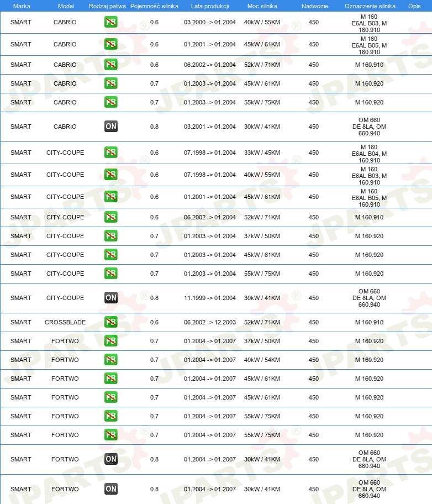Click the 33kW / 45KM power cell
The width and height of the screenshot is (432, 504).
[262, 153]
